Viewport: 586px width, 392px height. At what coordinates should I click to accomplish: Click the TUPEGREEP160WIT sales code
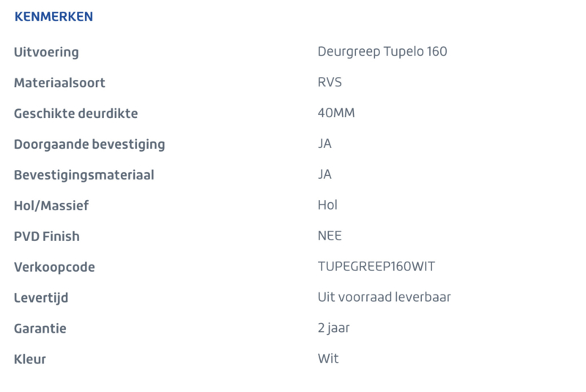pos(377,267)
